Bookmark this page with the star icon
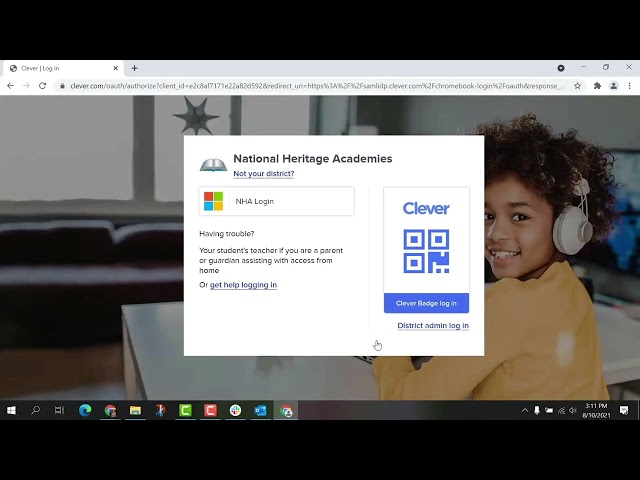 (x=577, y=86)
